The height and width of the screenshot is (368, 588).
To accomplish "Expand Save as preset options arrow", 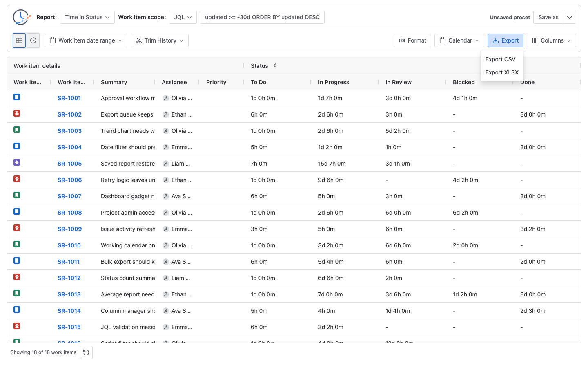I will click(570, 17).
